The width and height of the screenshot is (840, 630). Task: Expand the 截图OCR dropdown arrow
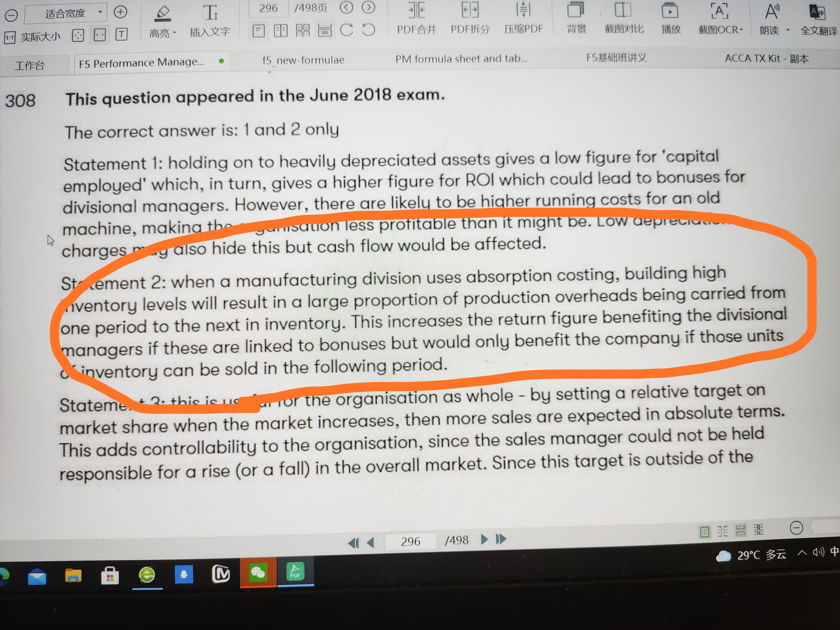741,30
